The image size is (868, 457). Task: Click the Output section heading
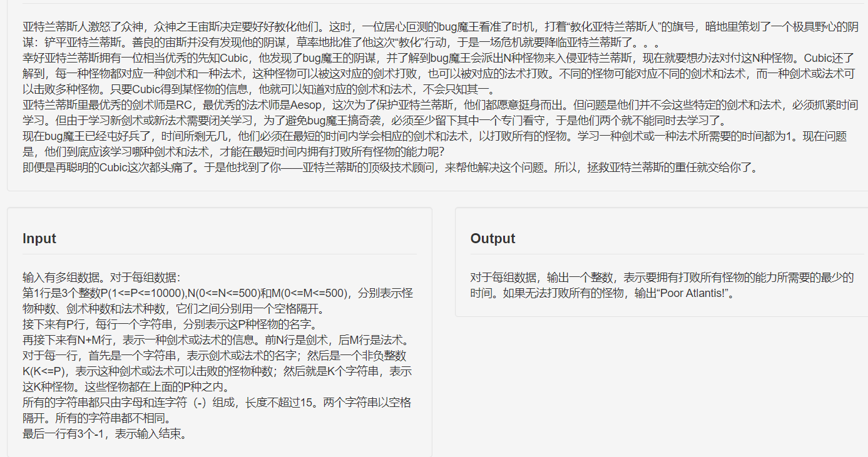493,238
